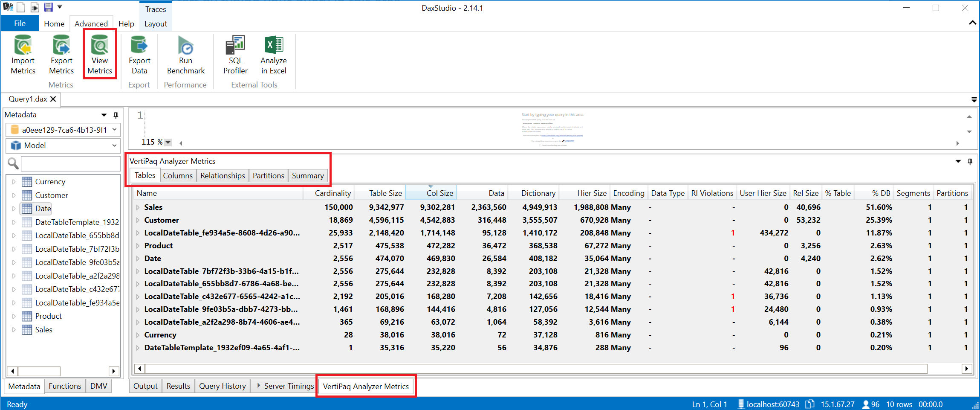Open Analyze in Excel
This screenshot has width=980, height=410.
(274, 55)
